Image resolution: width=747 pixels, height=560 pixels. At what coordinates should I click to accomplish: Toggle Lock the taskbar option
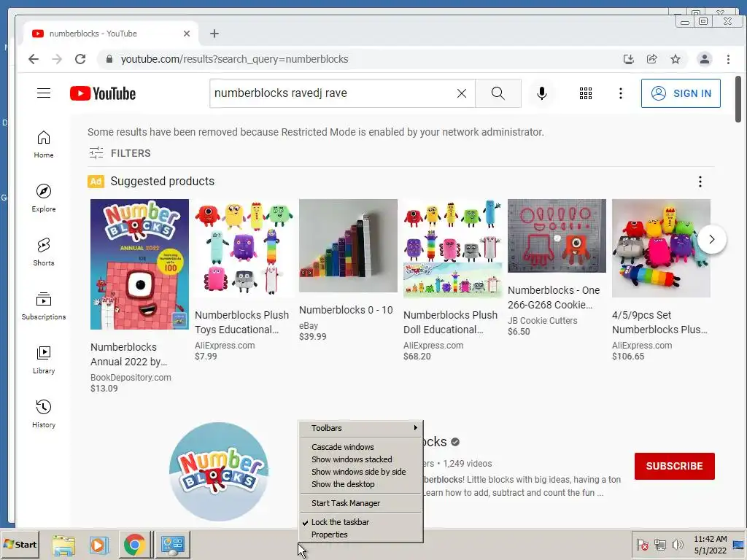tap(360, 522)
